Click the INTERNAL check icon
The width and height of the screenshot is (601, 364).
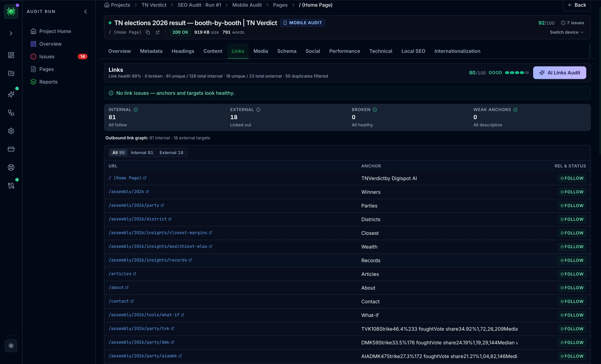tap(136, 110)
